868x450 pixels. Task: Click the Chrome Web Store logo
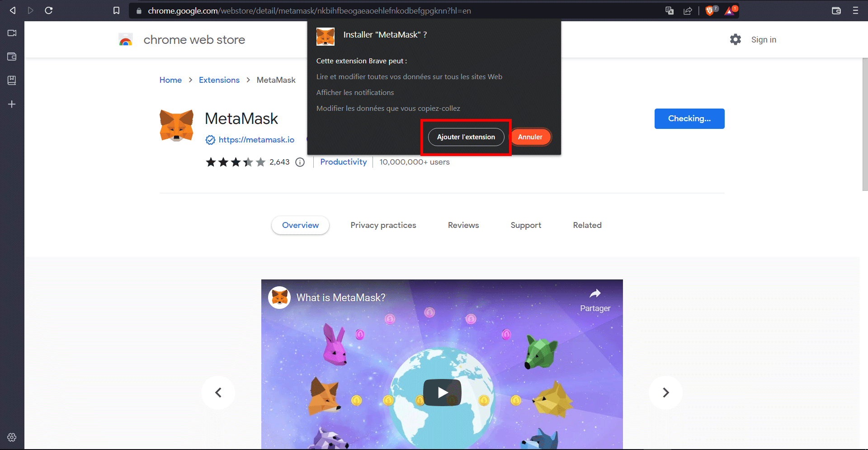pos(126,40)
